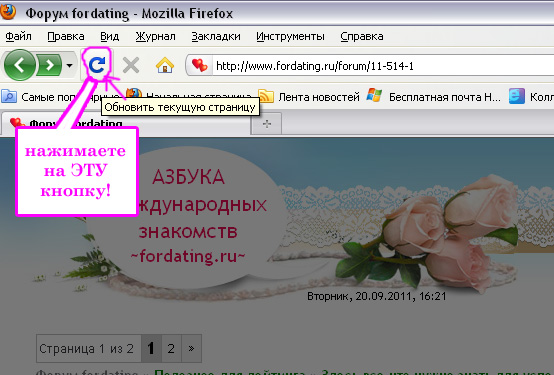Image resolution: width=554 pixels, height=375 pixels.
Task: Click the blue e bookmark icon
Action: 517,96
